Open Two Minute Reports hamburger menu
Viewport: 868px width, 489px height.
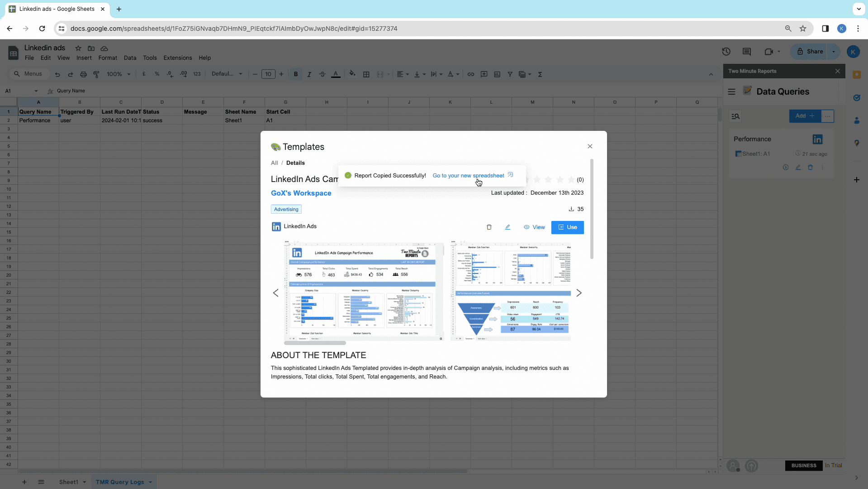731,91
